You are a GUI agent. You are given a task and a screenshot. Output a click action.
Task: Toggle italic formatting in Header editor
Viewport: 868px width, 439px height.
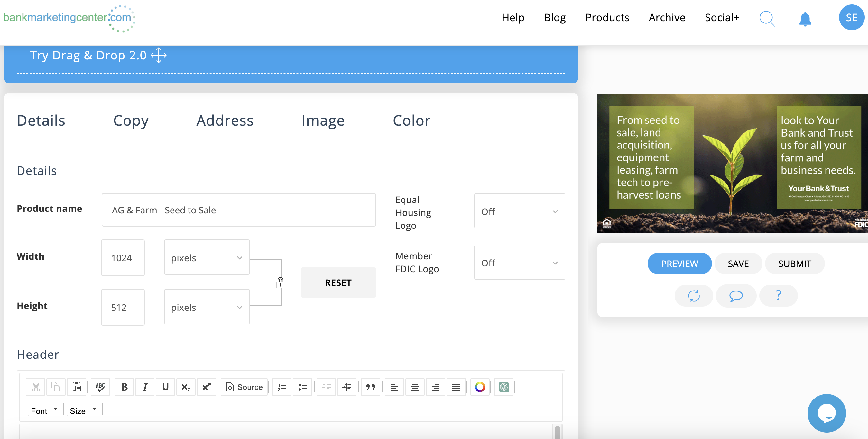point(145,387)
